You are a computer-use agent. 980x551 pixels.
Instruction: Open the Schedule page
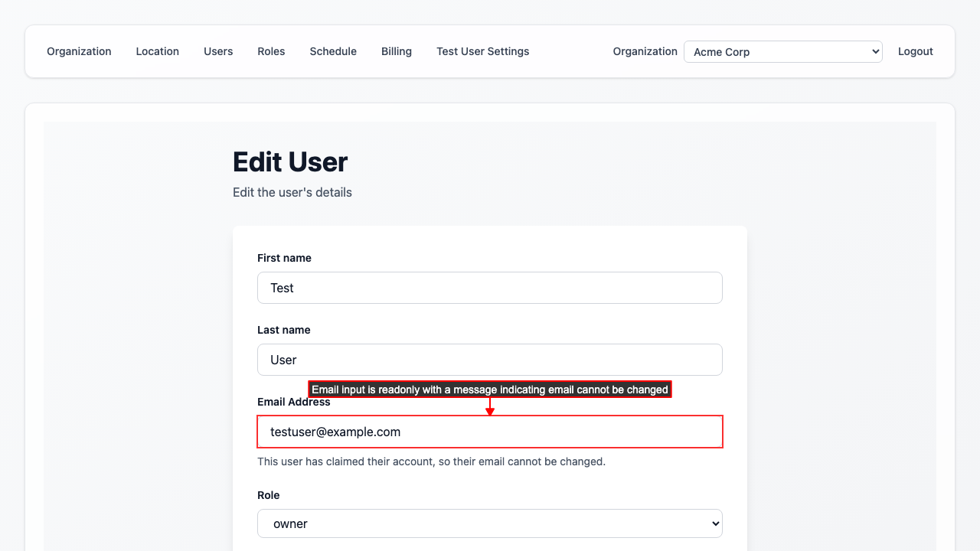point(333,51)
